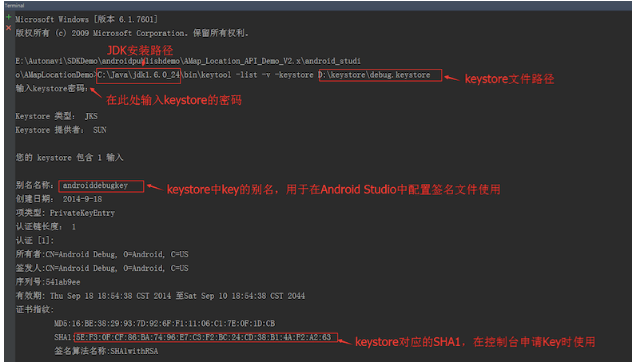
Task: Click the 'Microsoft Windows [版本 6.1.7601]' line
Action: pyautogui.click(x=86, y=19)
